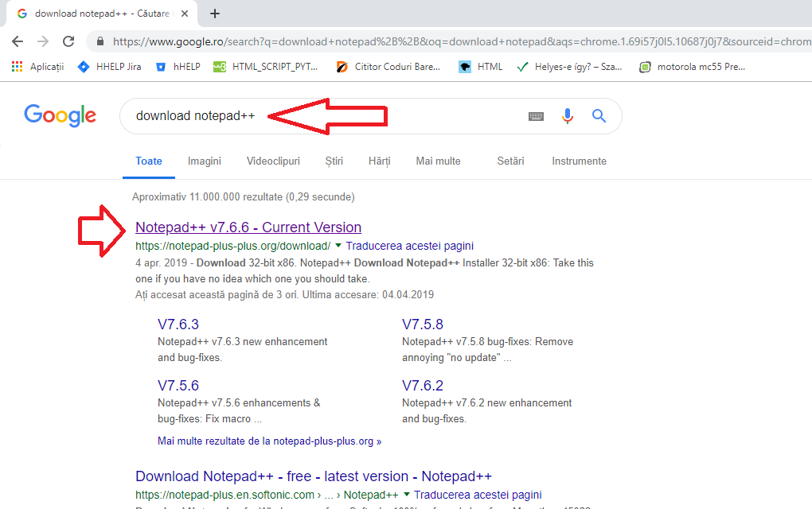Expand dropdown arrow beside softonic URL
Screen dimensions: 812x509
407,494
